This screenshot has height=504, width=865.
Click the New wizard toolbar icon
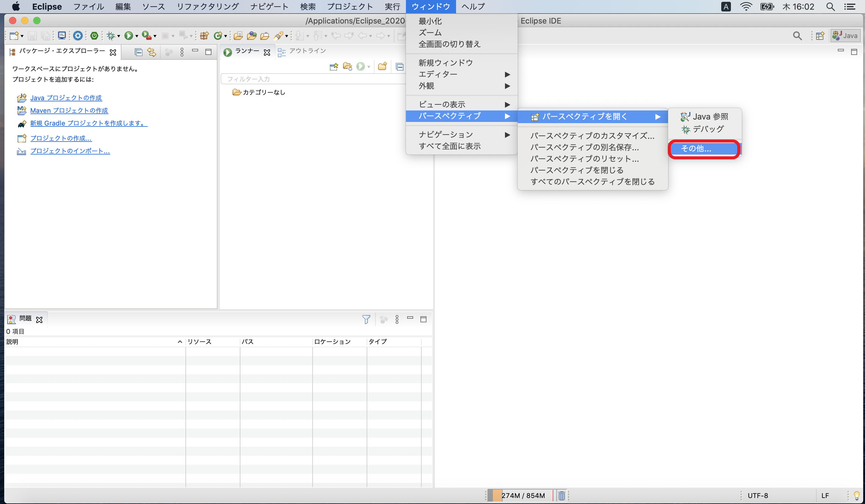click(14, 36)
